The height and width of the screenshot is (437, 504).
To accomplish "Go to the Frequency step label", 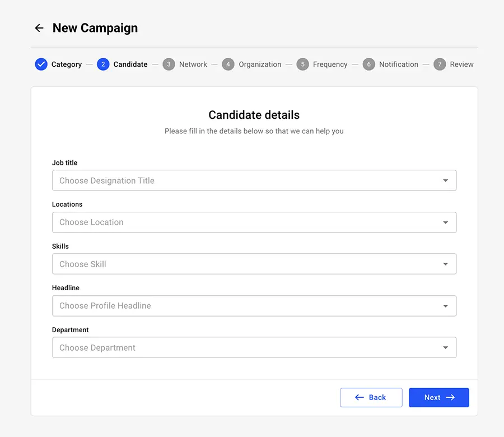I will (x=330, y=64).
